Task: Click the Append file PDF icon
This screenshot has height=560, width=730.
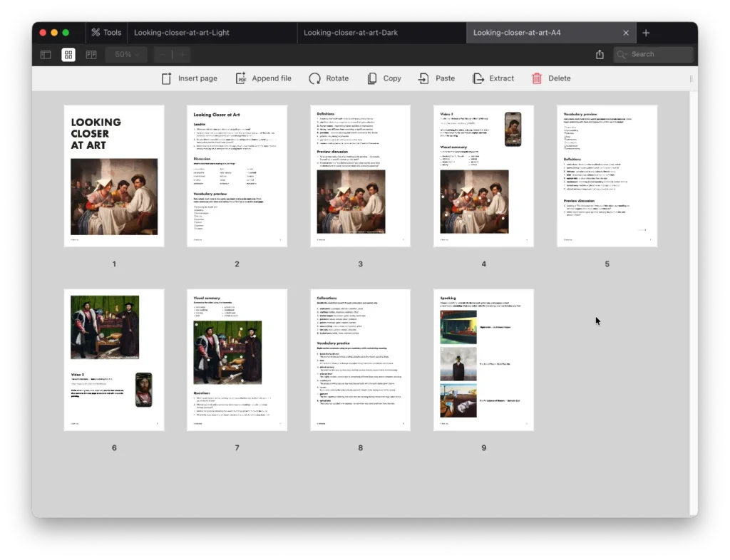Action: coord(242,78)
